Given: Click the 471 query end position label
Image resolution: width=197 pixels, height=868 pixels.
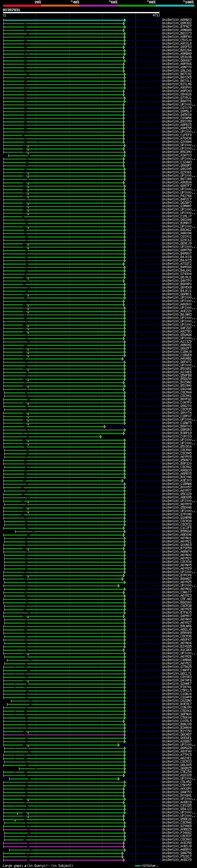Looking at the screenshot, I should [x=155, y=15].
